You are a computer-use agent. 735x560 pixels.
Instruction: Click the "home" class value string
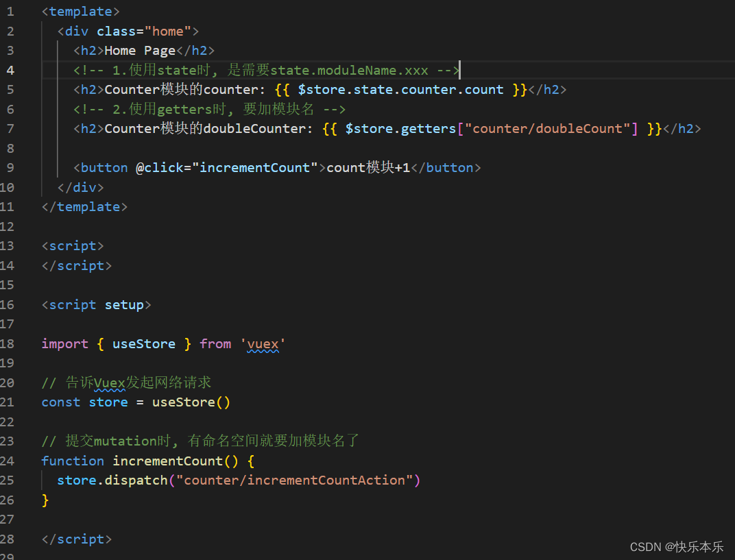[168, 32]
